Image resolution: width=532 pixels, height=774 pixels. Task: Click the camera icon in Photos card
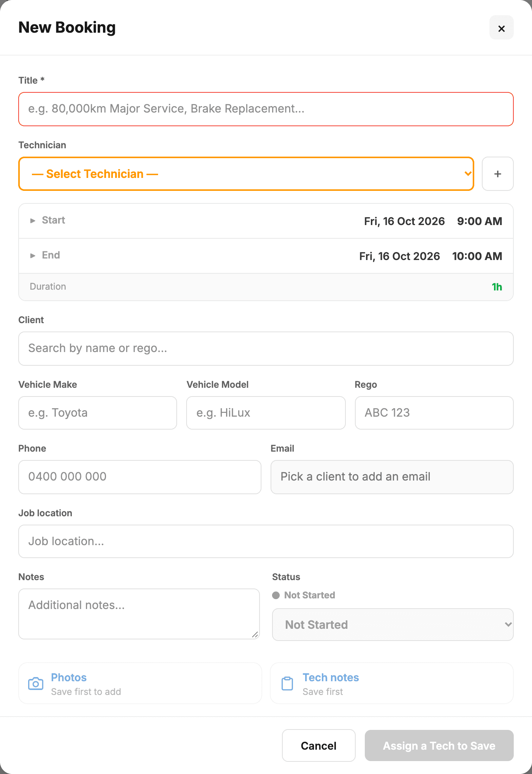pyautogui.click(x=36, y=684)
